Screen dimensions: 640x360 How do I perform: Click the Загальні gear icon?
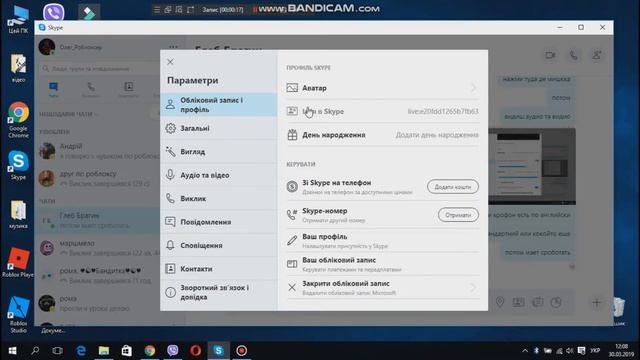point(171,128)
